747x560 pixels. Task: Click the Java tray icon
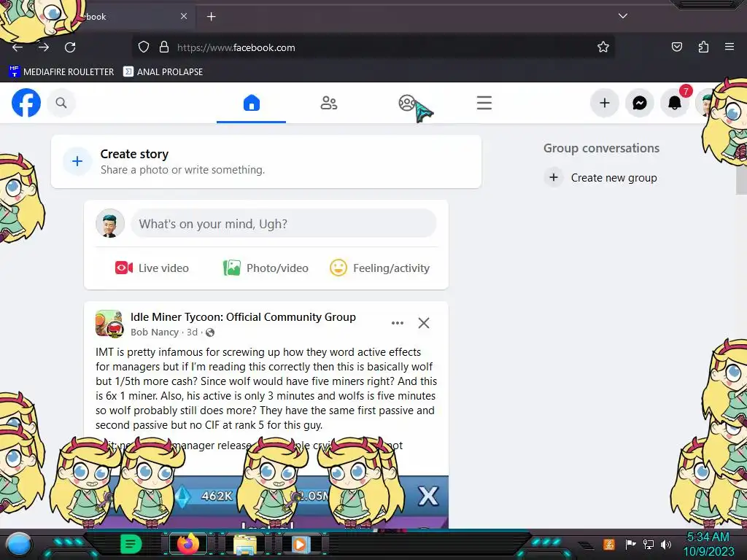(x=608, y=544)
